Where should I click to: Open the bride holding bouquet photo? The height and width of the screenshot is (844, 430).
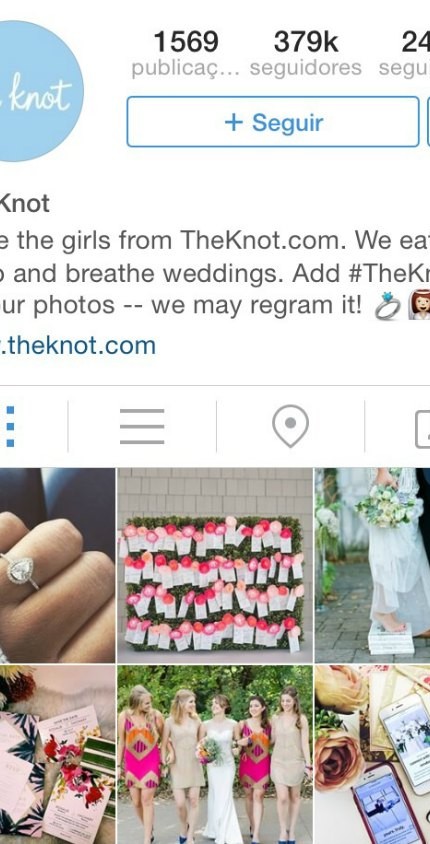point(372,565)
